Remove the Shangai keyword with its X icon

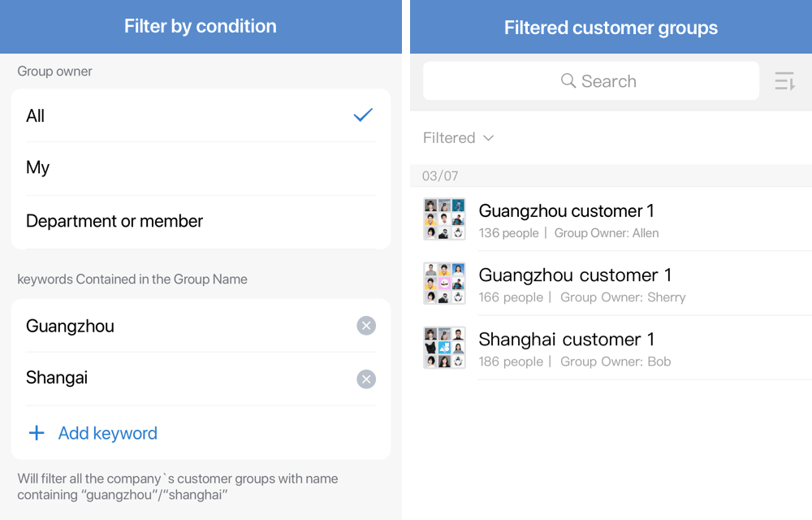tap(366, 379)
